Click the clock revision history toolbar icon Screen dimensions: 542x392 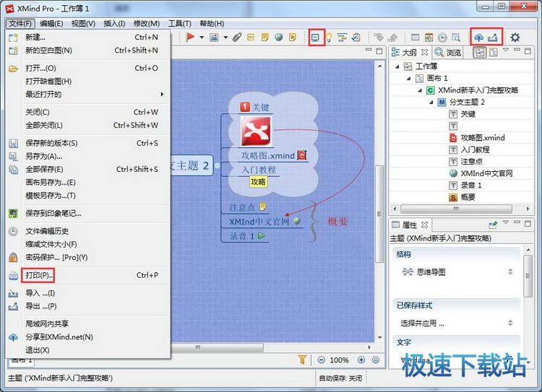coord(442,38)
